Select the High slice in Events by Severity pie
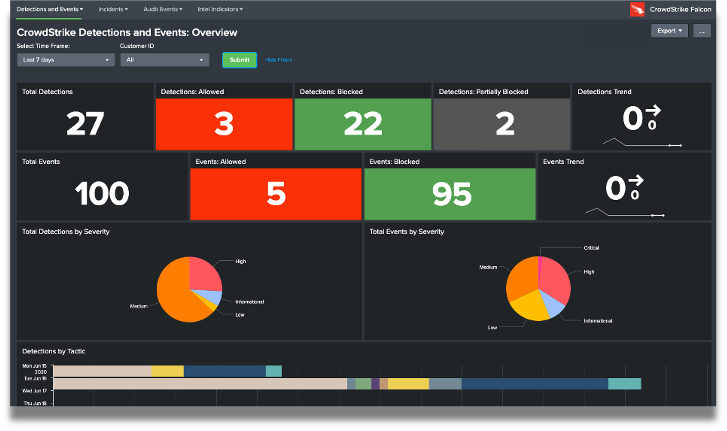727x431 pixels. pyautogui.click(x=556, y=279)
